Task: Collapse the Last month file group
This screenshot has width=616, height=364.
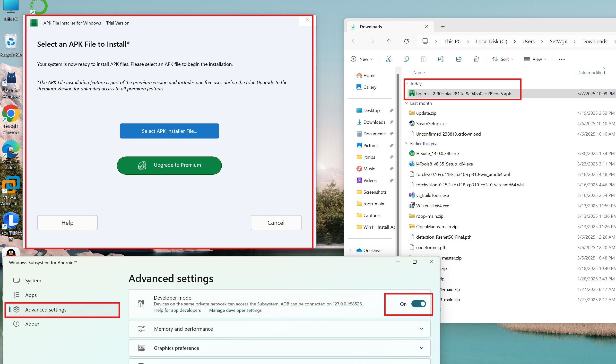Action: point(407,103)
